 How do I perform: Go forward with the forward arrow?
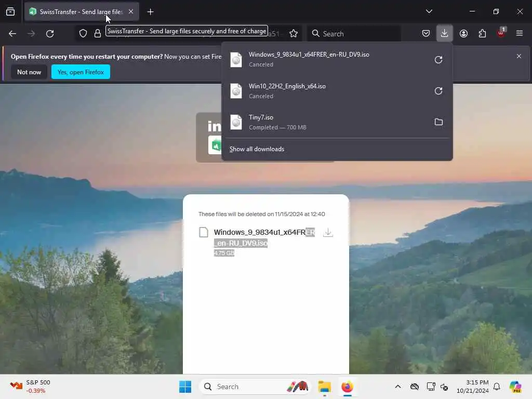tap(31, 34)
